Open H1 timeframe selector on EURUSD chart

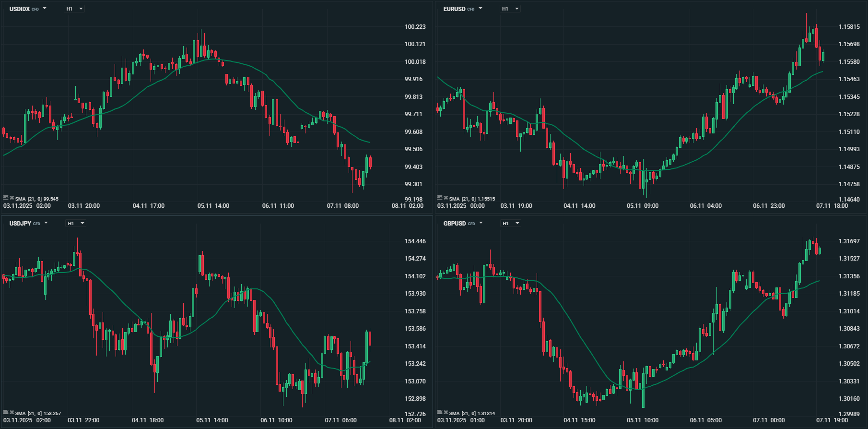510,9
